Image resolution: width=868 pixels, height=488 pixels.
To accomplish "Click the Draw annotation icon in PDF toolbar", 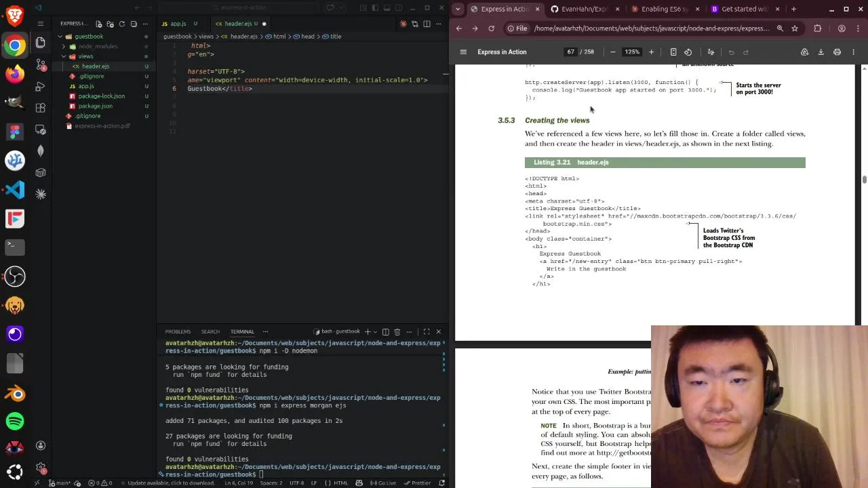I will click(x=711, y=52).
